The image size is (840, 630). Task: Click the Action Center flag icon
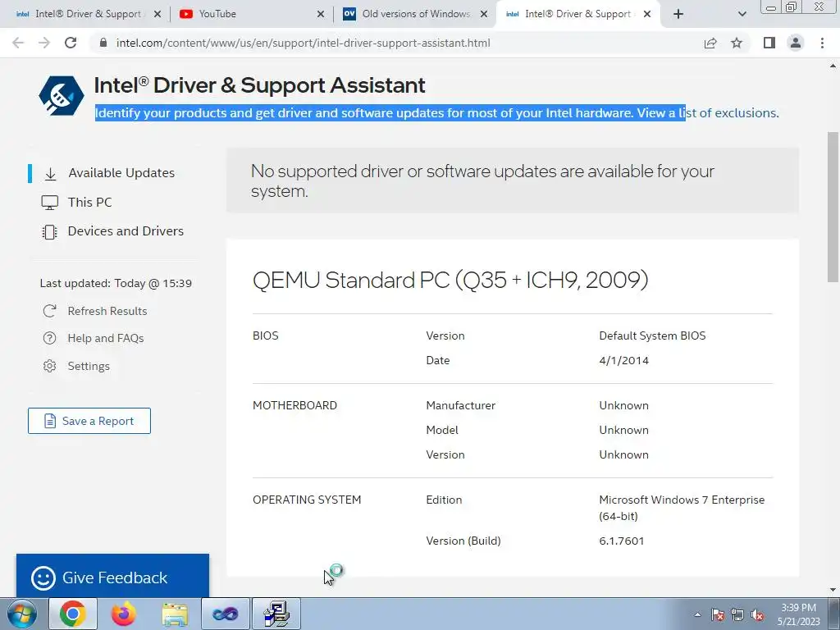[718, 615]
